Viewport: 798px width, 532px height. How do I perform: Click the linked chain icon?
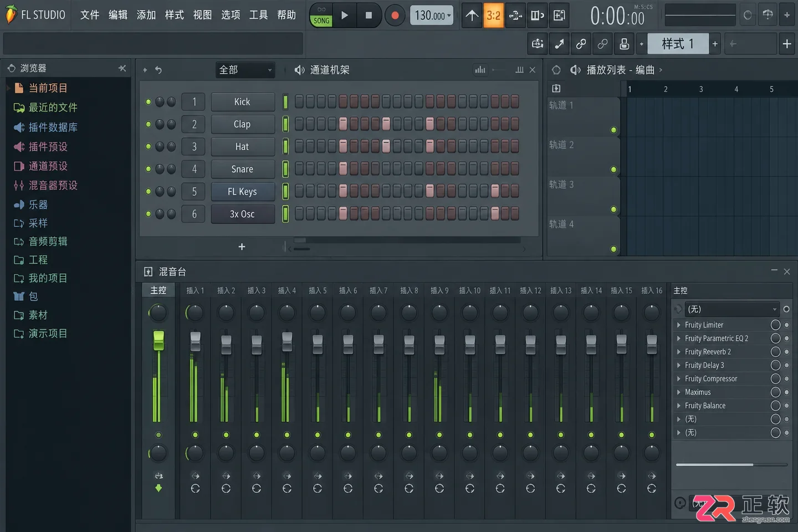(581, 44)
